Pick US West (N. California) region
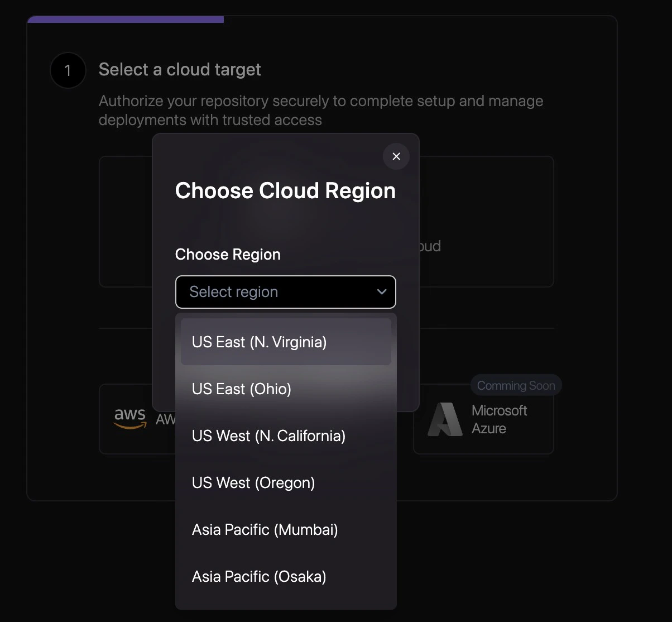The height and width of the screenshot is (622, 672). pos(286,436)
